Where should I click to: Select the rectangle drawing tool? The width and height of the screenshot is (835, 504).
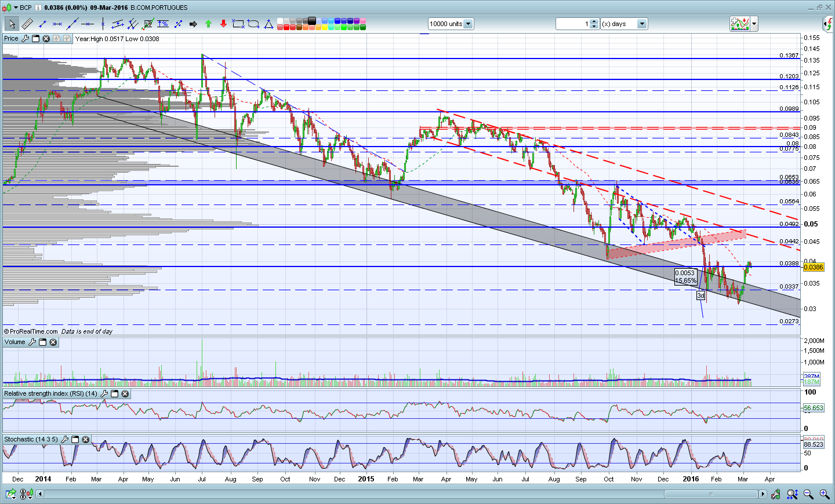(238, 24)
